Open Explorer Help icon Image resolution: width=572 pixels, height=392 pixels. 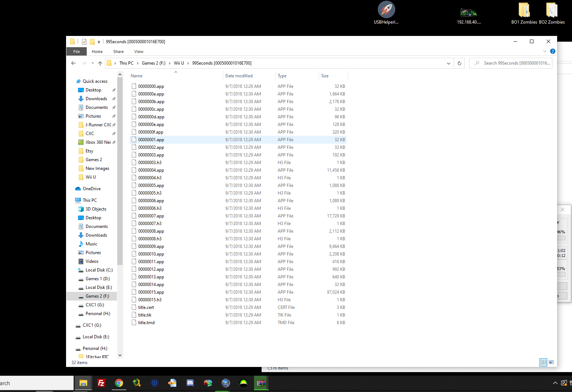click(552, 51)
